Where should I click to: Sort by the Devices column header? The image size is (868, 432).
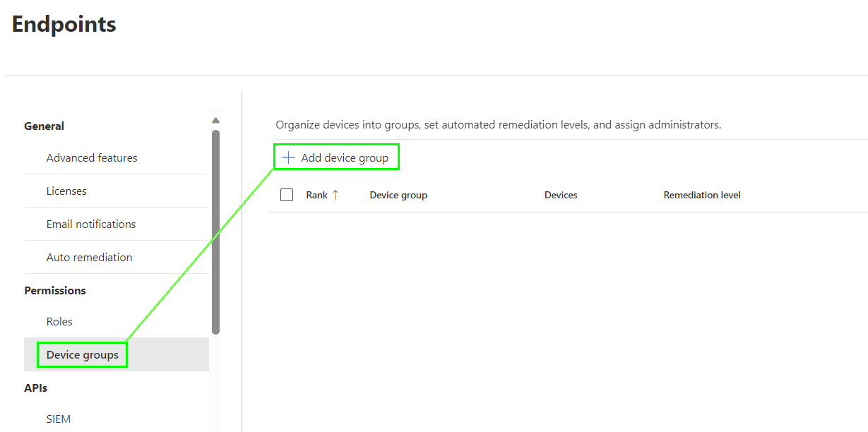tap(561, 195)
